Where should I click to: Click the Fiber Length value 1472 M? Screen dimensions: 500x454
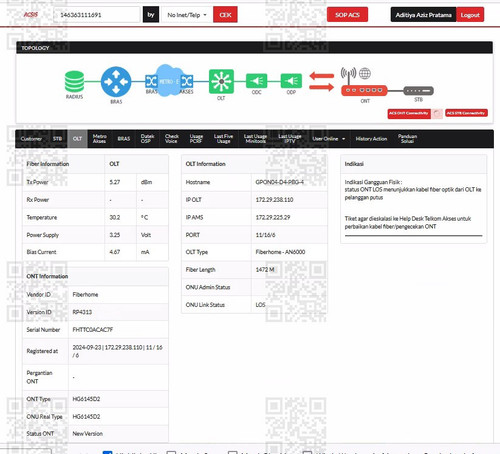pyautogui.click(x=265, y=270)
